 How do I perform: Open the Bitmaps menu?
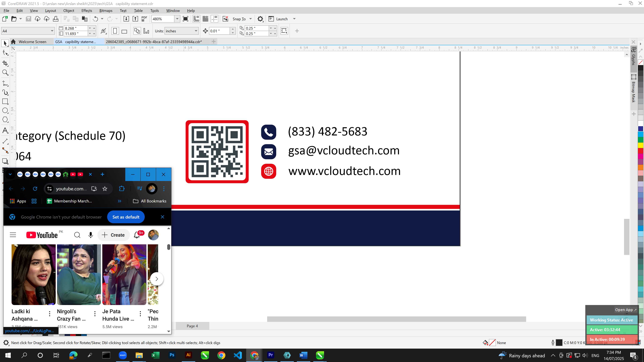[x=106, y=11]
